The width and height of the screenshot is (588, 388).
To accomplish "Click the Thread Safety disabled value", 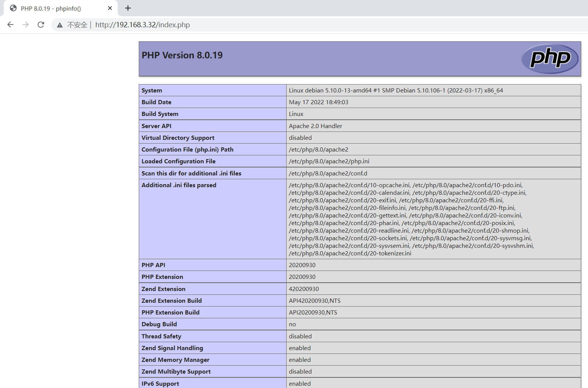I will coord(300,336).
